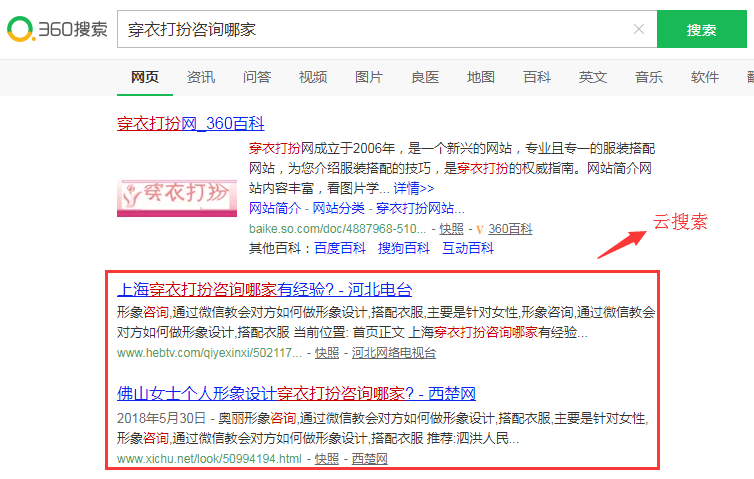Switch to the 资讯 tab
The width and height of the screenshot is (754, 479).
(x=201, y=77)
